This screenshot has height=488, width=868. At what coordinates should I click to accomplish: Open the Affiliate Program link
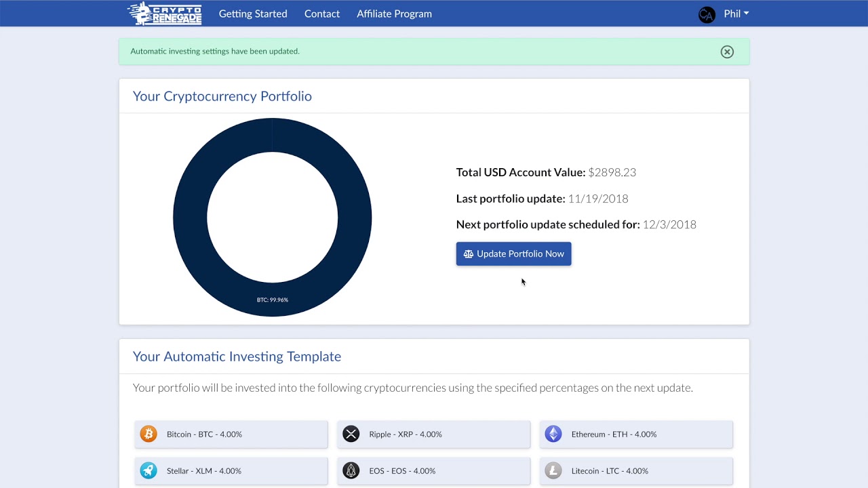[394, 14]
